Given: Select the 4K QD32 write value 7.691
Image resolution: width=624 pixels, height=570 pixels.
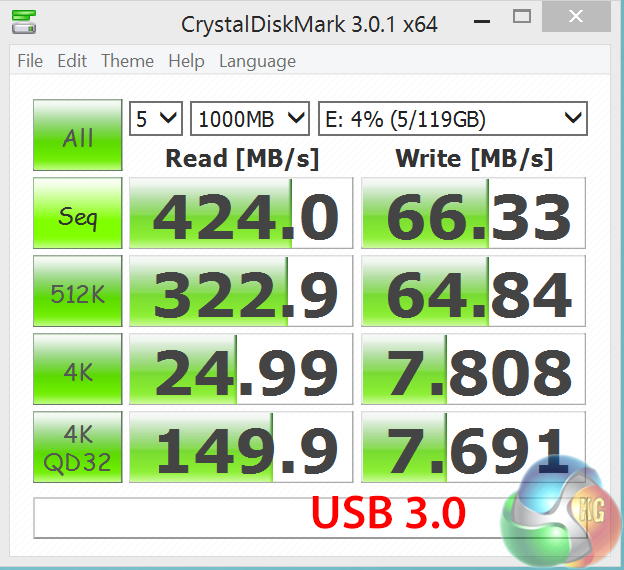Looking at the screenshot, I should 474,447.
